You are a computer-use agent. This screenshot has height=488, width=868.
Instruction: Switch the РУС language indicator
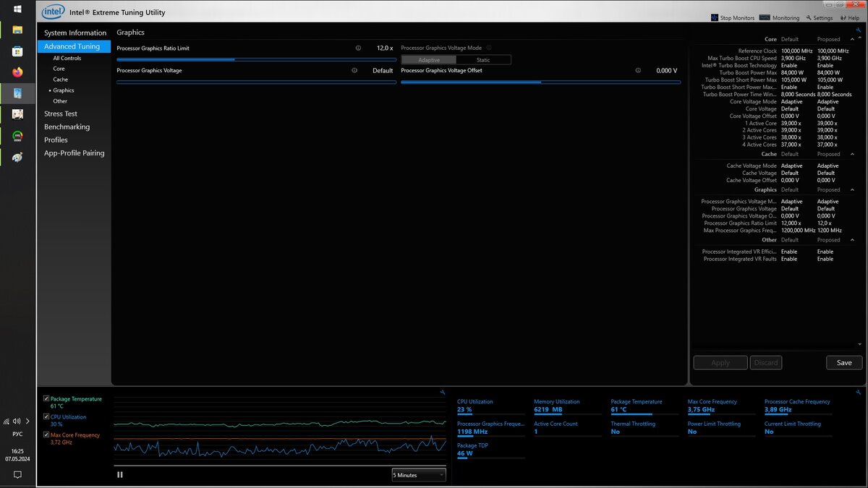tap(17, 435)
